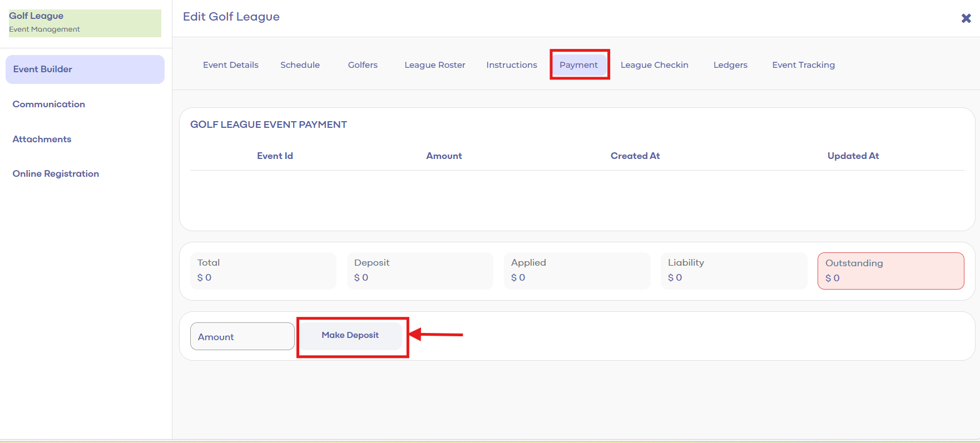Select Event Builder in the sidebar
Viewport: 980px width, 443px height.
[x=85, y=69]
